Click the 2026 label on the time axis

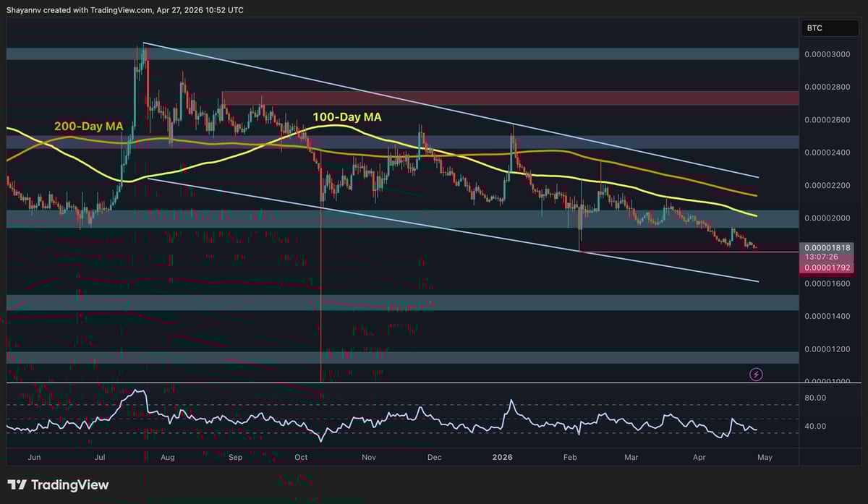click(x=502, y=457)
